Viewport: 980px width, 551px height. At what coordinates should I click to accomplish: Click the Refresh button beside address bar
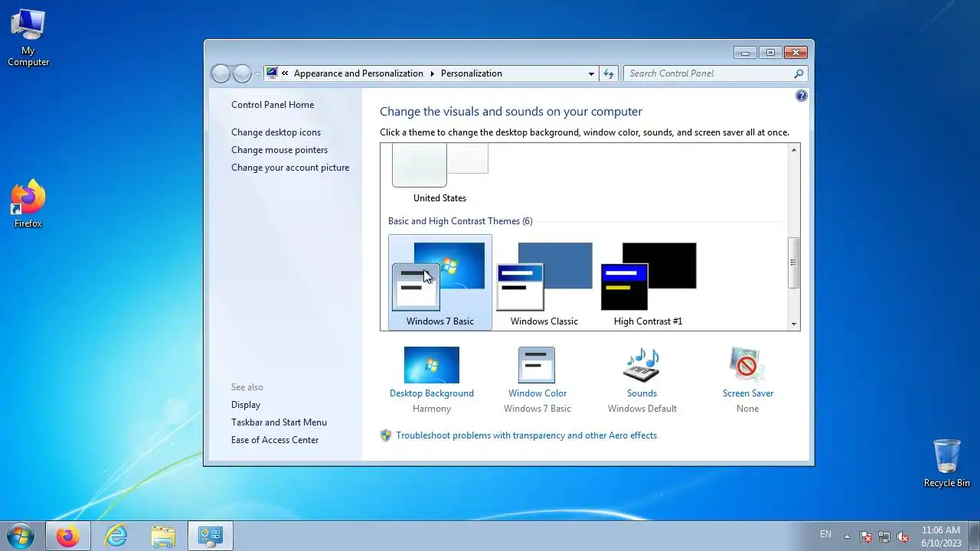click(609, 73)
